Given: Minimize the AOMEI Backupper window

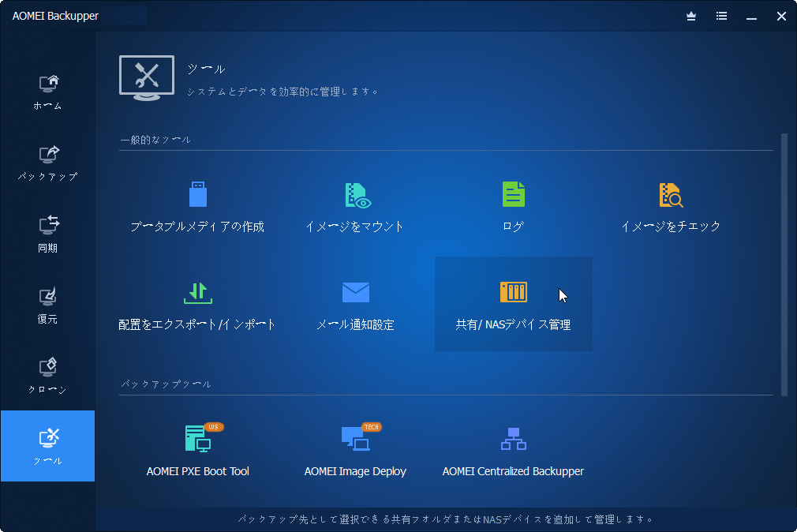Looking at the screenshot, I should pos(752,17).
